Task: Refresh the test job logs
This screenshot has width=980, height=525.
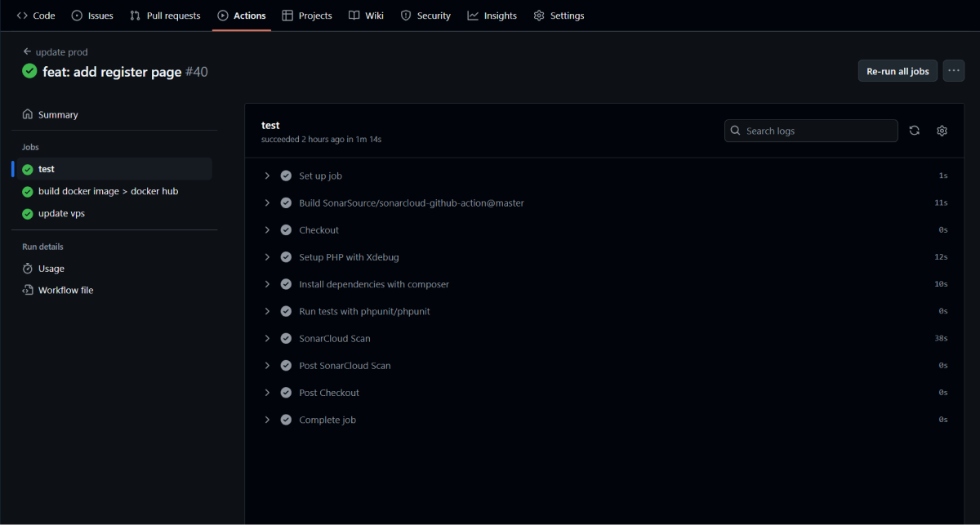Action: [x=914, y=130]
